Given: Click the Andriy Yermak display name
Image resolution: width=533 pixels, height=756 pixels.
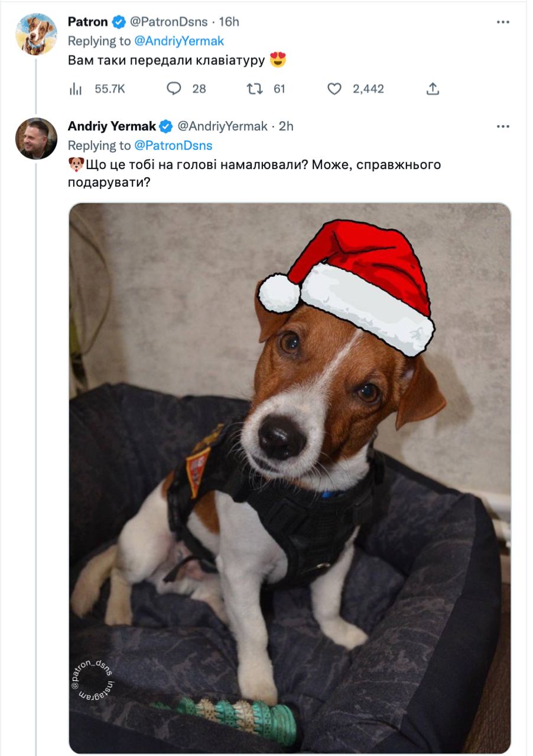Looking at the screenshot, I should [x=112, y=126].
